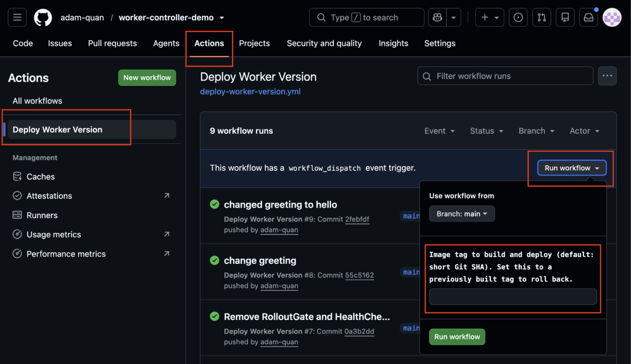Screen dimensions: 631x364
Task: Open the repositories icon in header
Action: pos(565,17)
